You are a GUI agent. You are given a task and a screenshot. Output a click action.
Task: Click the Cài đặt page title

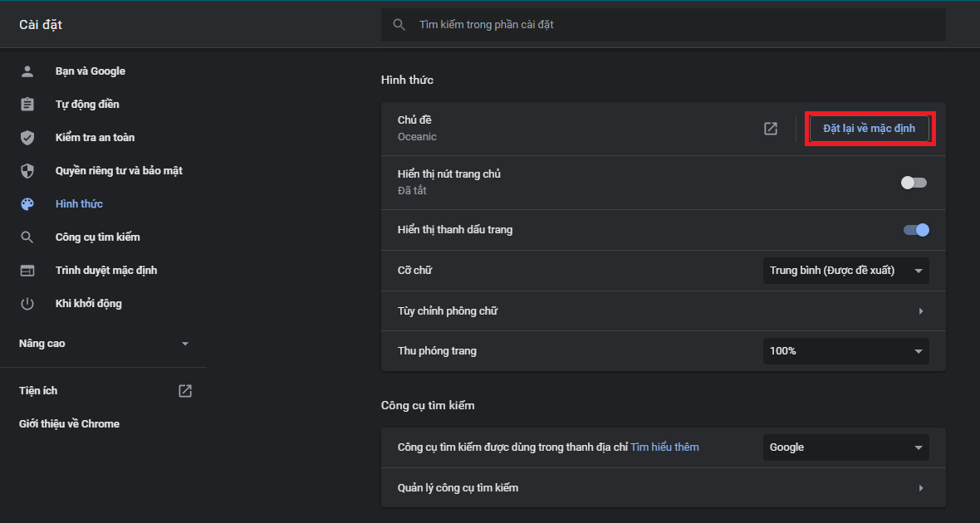point(41,24)
